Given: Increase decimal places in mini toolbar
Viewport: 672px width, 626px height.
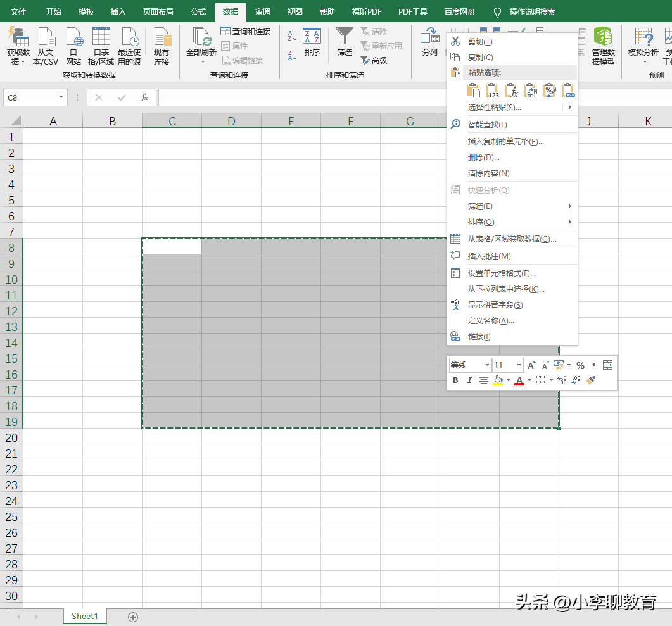Looking at the screenshot, I should (562, 380).
